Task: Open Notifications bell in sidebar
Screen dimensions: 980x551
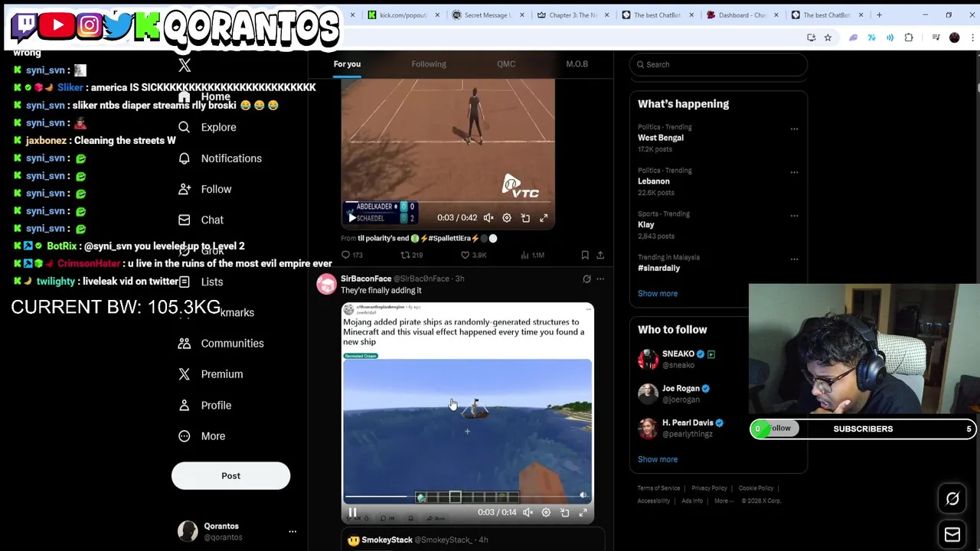Action: 220,158
